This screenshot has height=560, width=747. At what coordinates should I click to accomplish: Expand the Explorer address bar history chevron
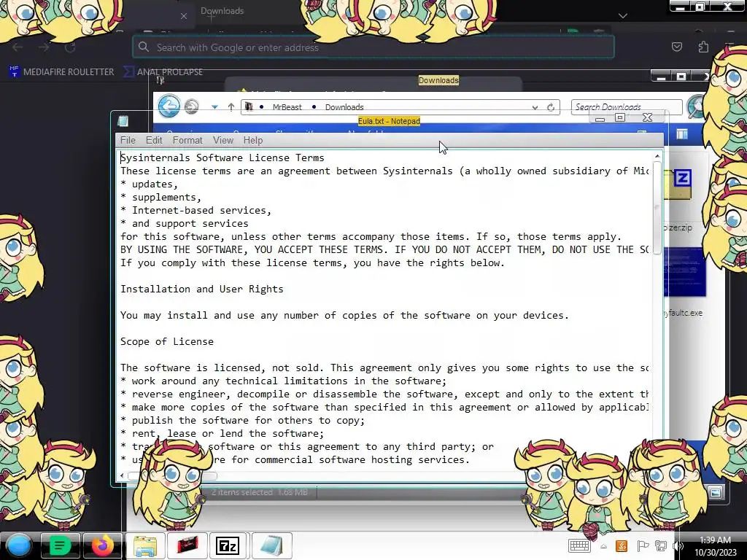(x=535, y=108)
